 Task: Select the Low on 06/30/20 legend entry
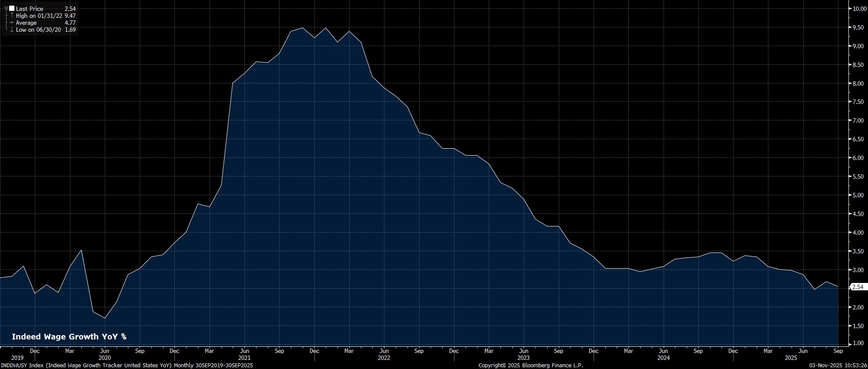click(x=38, y=30)
